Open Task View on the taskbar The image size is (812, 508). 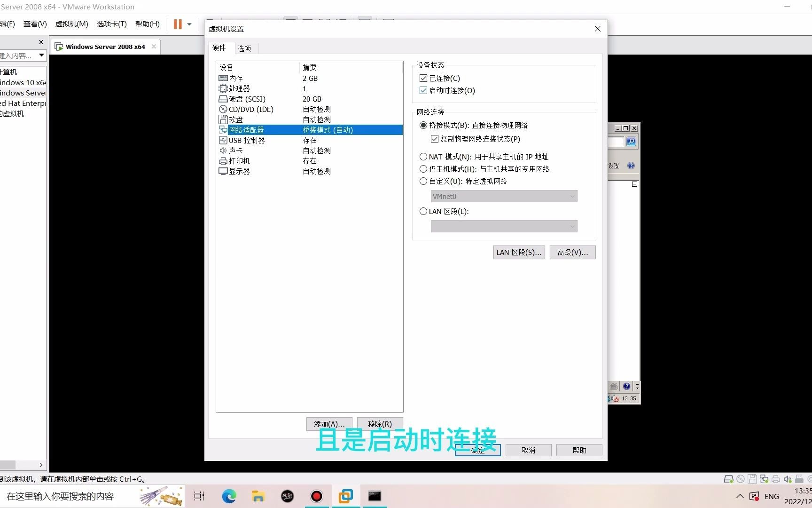coord(199,496)
